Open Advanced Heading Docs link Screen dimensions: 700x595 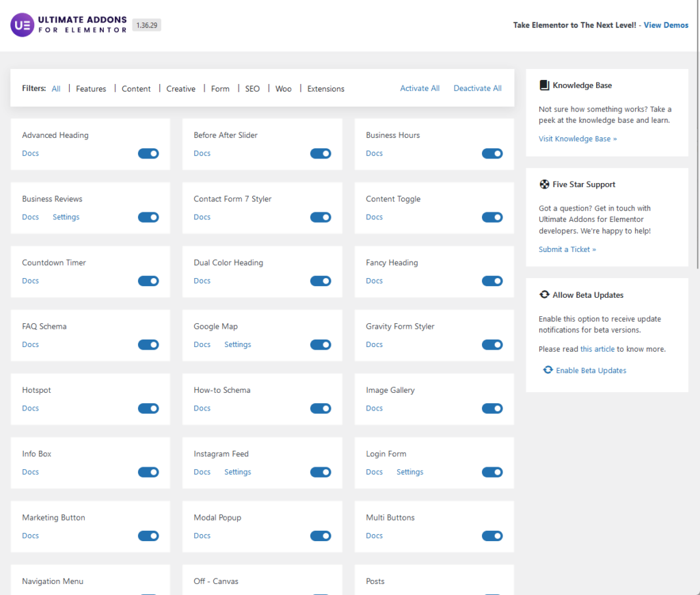tap(30, 153)
